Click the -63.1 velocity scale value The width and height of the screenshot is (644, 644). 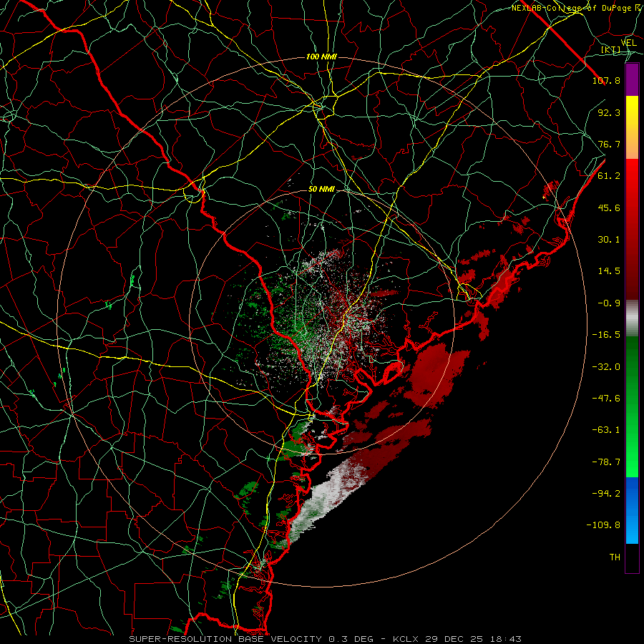coord(607,430)
